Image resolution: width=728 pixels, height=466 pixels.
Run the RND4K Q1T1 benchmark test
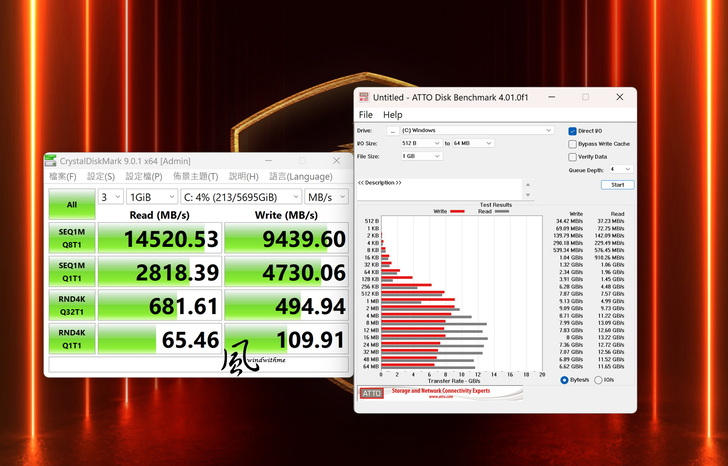click(71, 339)
